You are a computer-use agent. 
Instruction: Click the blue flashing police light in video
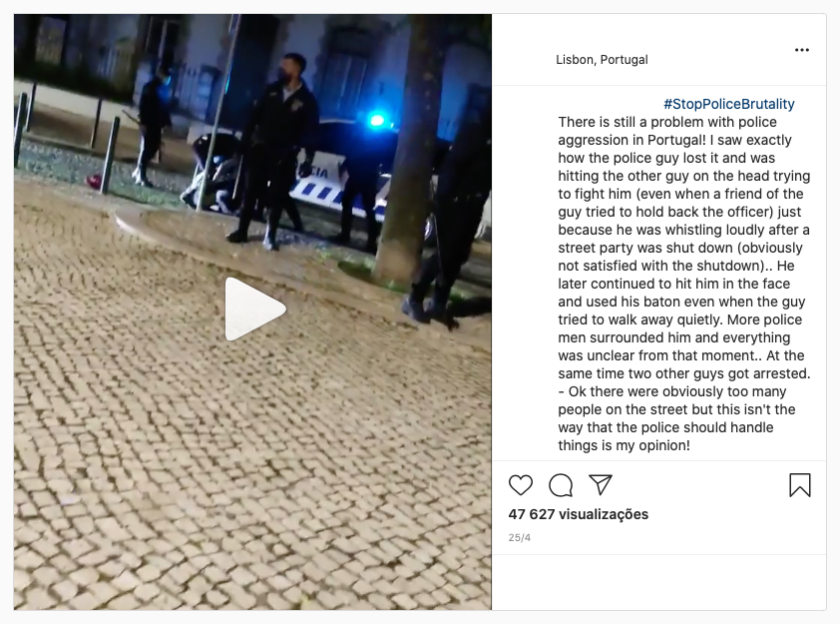(x=378, y=121)
